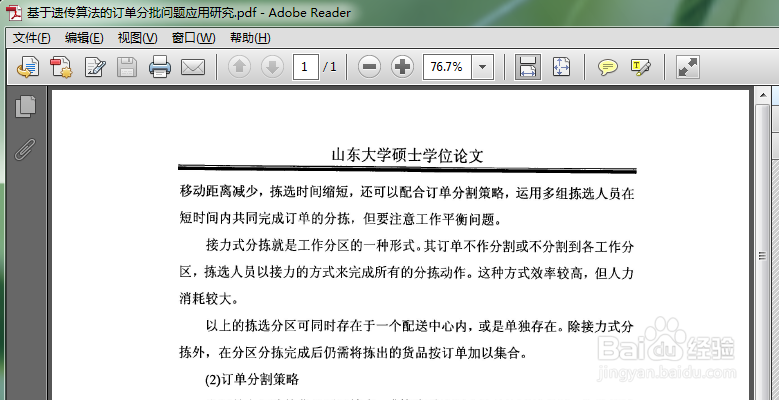Open the Adobe Reader title bar PDF icon
The height and width of the screenshot is (400, 779).
tap(13, 12)
